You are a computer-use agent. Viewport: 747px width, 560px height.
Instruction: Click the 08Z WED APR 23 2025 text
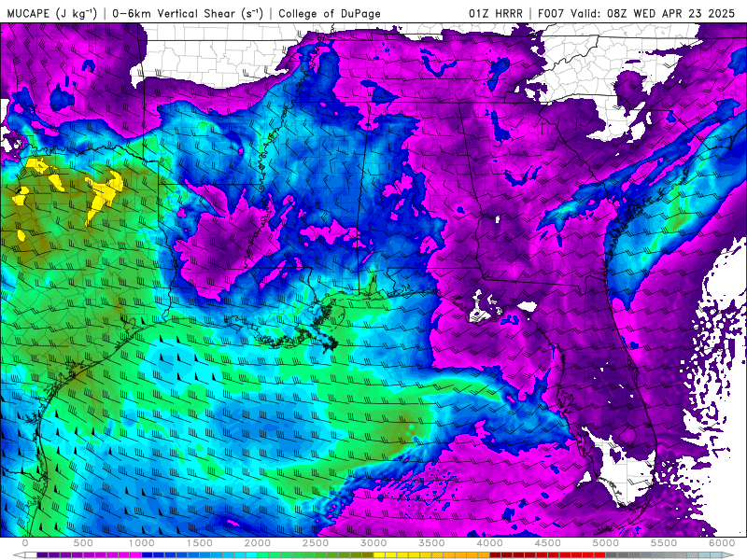[670, 13]
